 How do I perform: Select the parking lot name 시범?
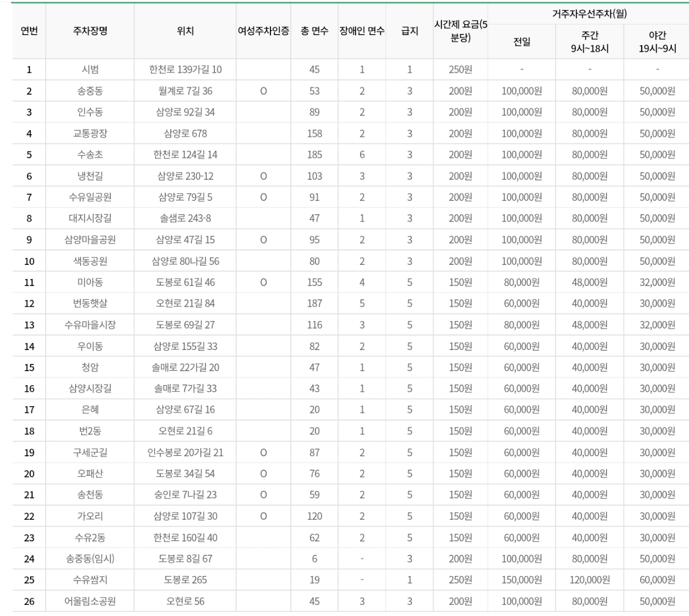[x=90, y=70]
